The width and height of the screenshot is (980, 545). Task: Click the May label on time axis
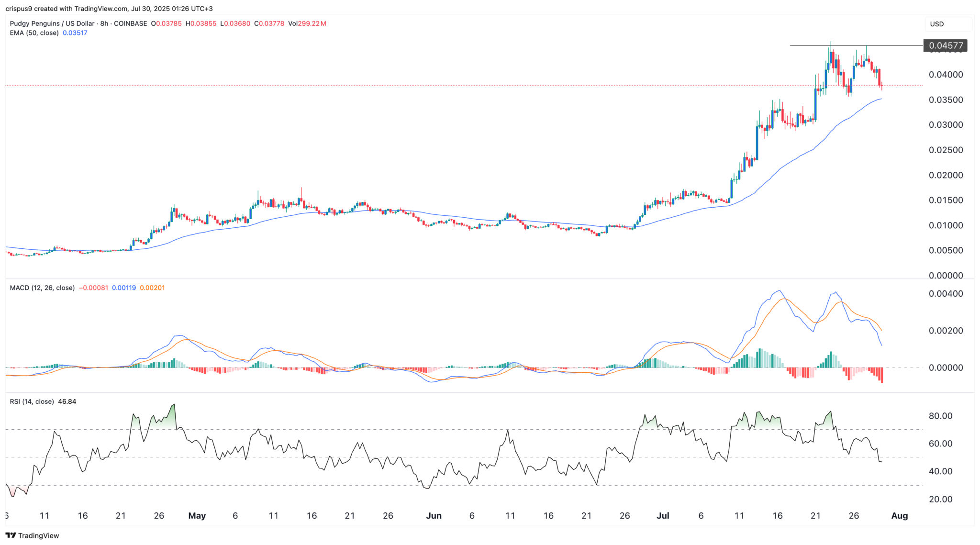197,516
